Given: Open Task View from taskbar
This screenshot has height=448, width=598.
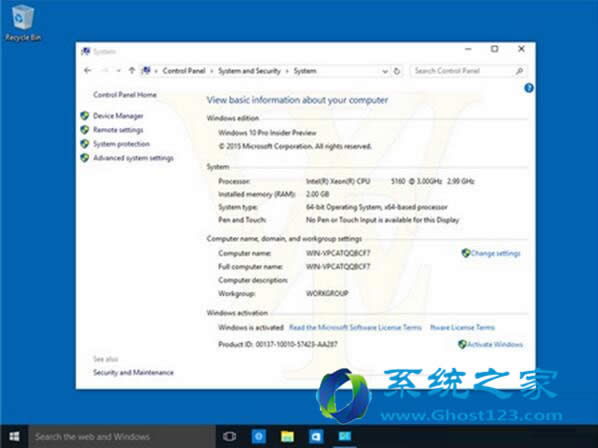Looking at the screenshot, I should pyautogui.click(x=230, y=437).
